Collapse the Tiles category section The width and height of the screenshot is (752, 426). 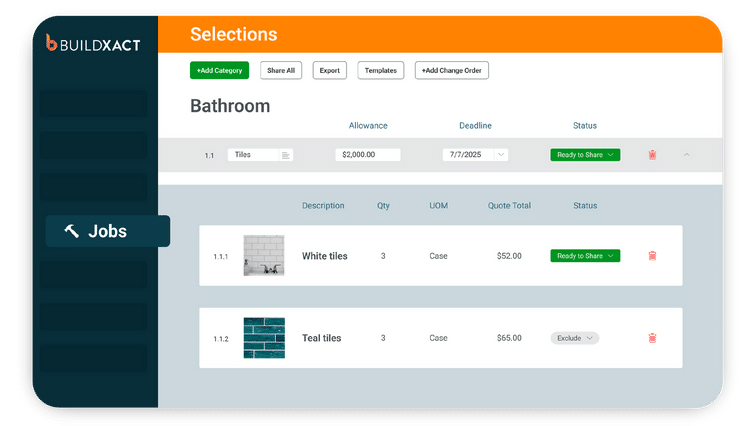click(x=686, y=155)
